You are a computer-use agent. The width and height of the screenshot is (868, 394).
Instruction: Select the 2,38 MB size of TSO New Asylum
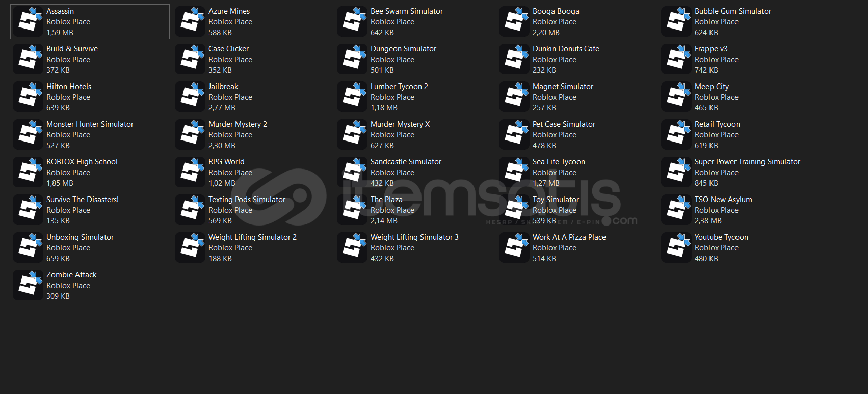point(708,221)
